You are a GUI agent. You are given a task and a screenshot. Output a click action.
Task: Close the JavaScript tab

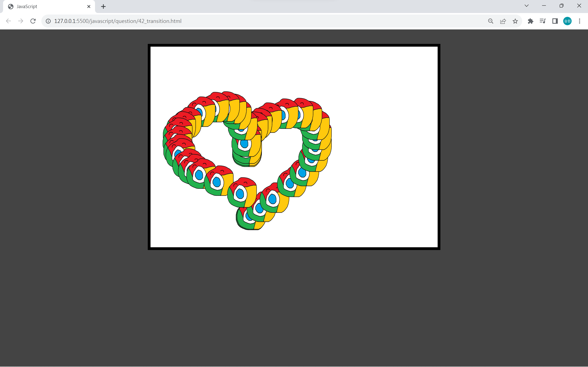[x=89, y=7]
